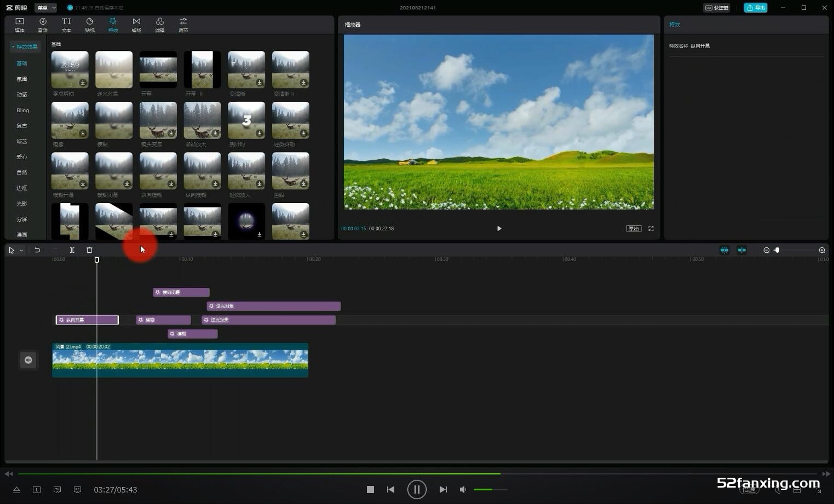Open the 媒体 media tab
Viewport: 834px width, 504px height.
click(x=20, y=25)
